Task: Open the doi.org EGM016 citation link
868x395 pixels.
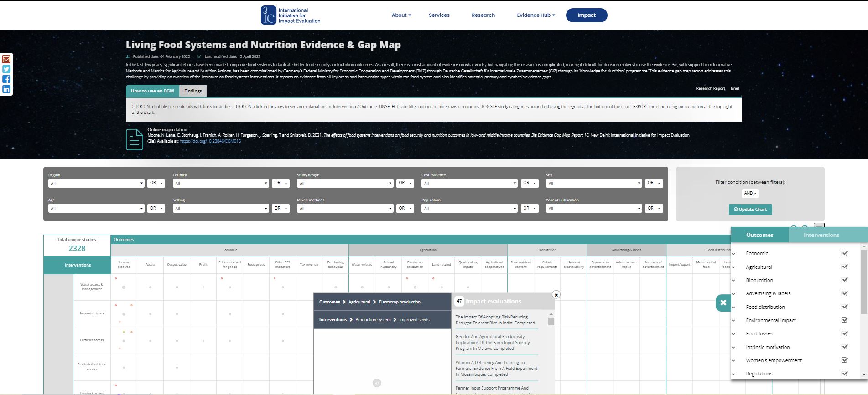Action: coord(210,141)
